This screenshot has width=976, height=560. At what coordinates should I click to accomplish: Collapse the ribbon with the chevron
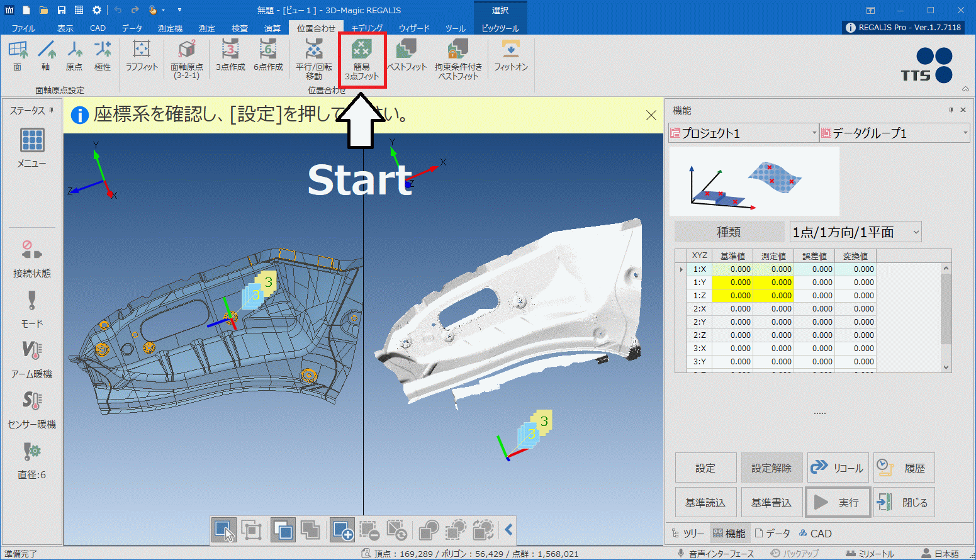[965, 89]
